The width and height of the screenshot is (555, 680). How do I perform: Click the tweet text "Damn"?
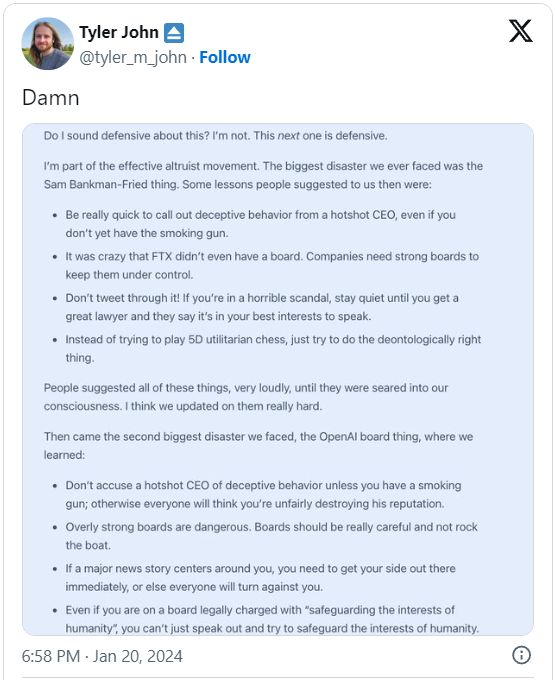(x=51, y=98)
